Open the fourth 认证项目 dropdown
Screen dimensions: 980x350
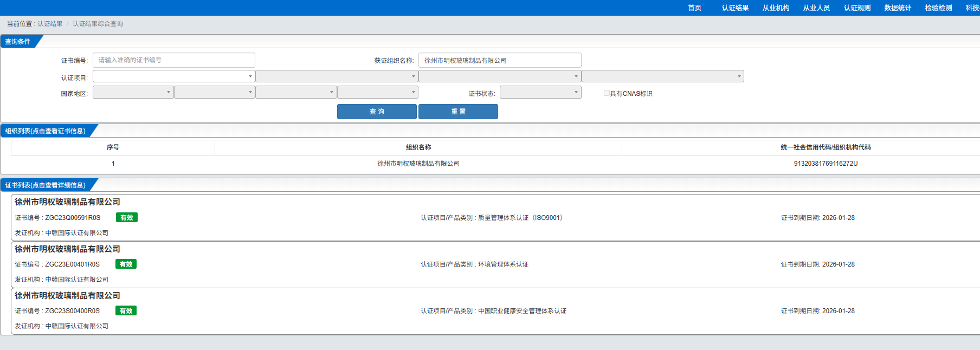coord(663,76)
